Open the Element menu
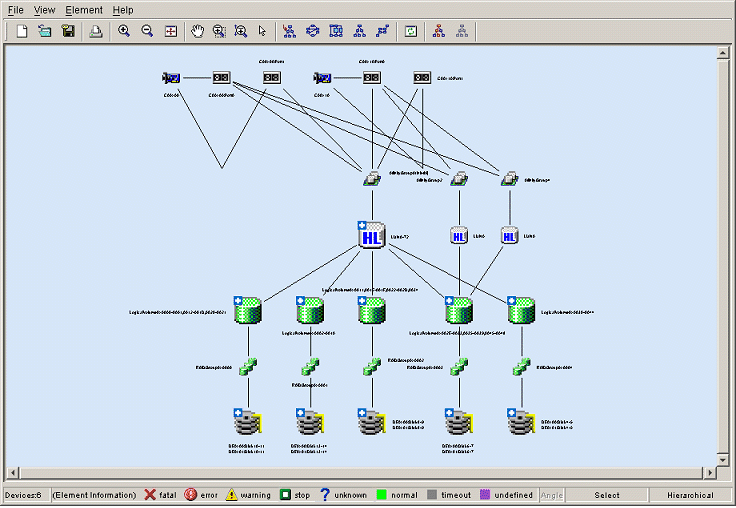Image resolution: width=736 pixels, height=508 pixels. 84,10
